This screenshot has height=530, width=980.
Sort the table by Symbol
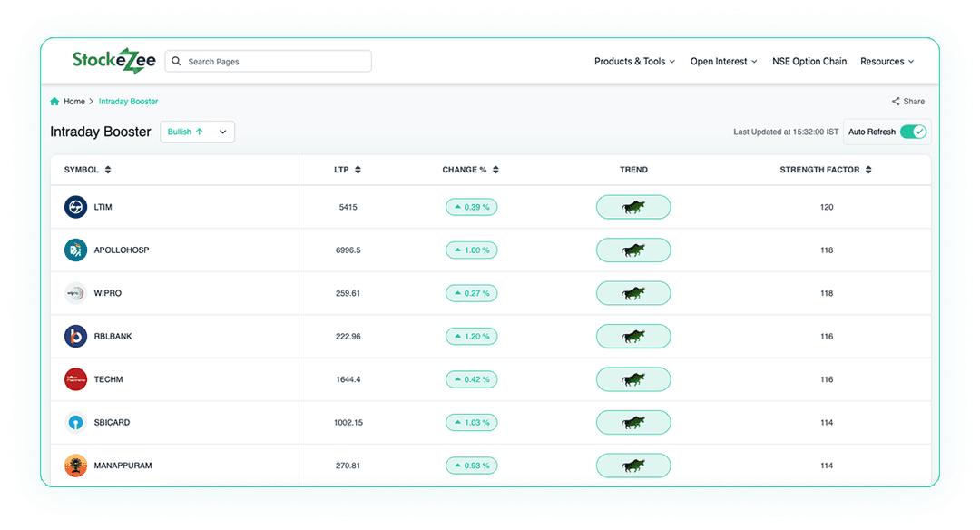[x=108, y=170]
